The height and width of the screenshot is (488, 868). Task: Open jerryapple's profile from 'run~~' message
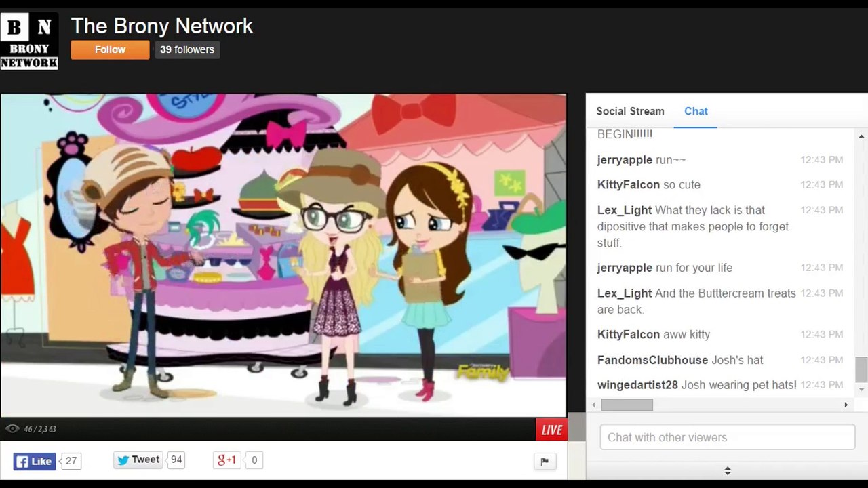(625, 160)
